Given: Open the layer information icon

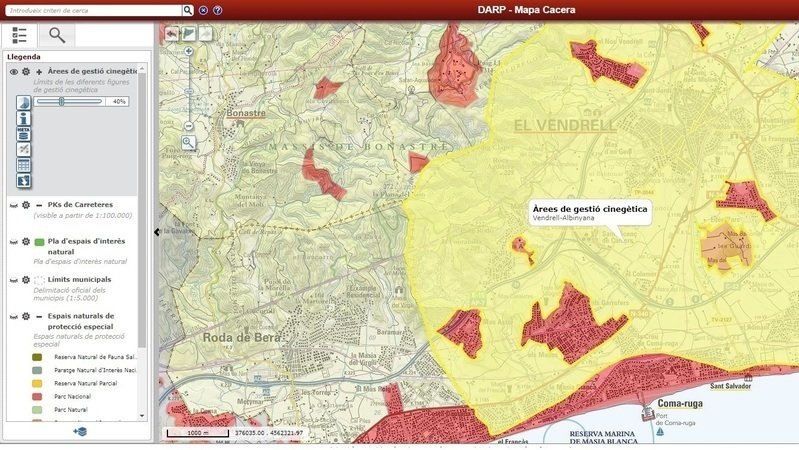Looking at the screenshot, I should 23,118.
